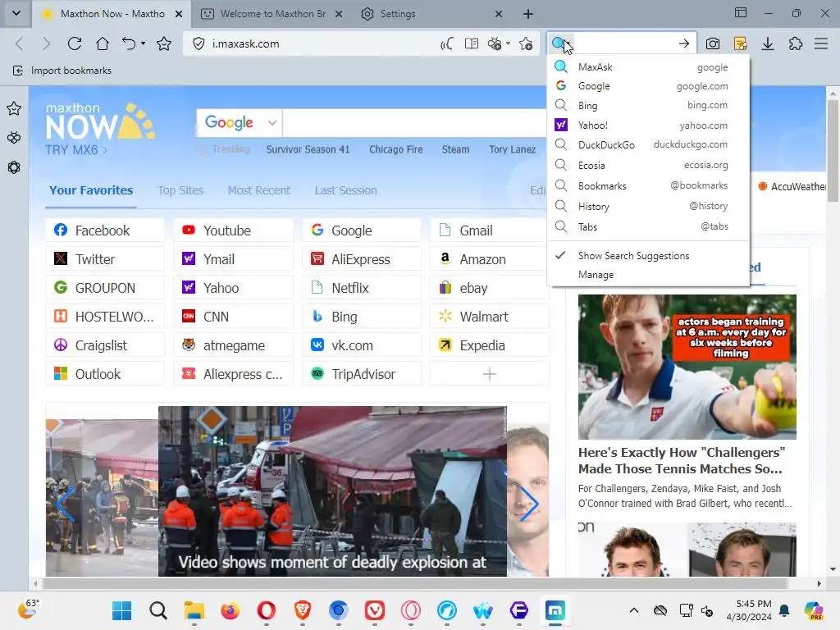This screenshot has width=840, height=630.
Task: Open the tab list chevron at top left
Action: pos(16,13)
